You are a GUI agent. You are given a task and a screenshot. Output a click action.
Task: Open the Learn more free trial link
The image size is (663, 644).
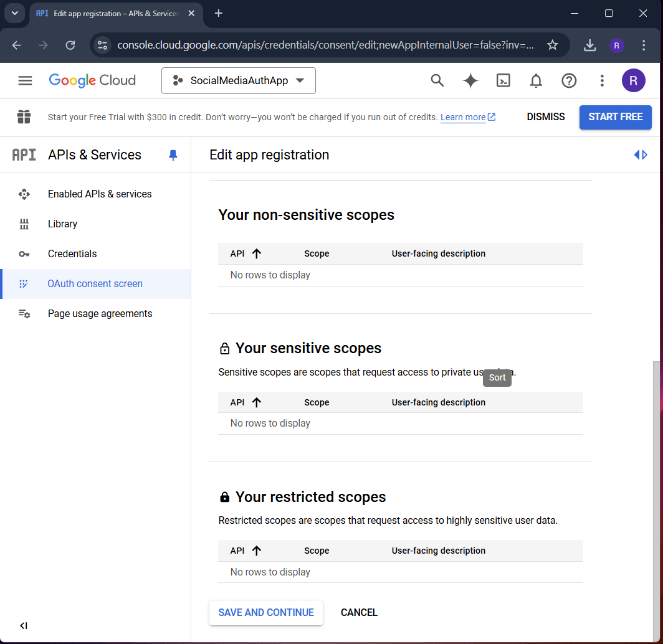(464, 117)
